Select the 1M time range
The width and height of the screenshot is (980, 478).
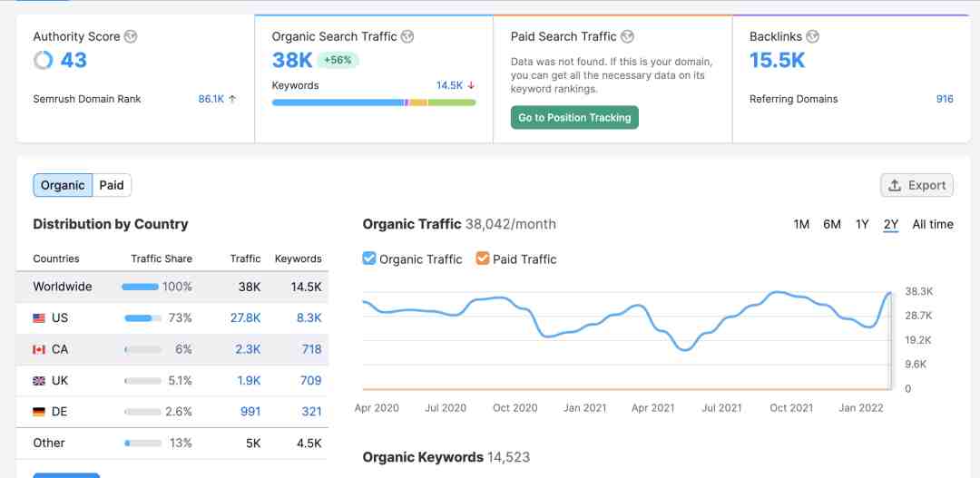801,224
